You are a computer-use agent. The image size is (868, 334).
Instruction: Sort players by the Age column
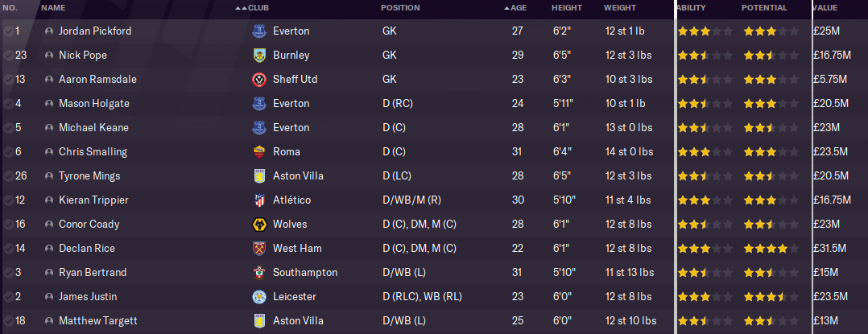point(518,8)
